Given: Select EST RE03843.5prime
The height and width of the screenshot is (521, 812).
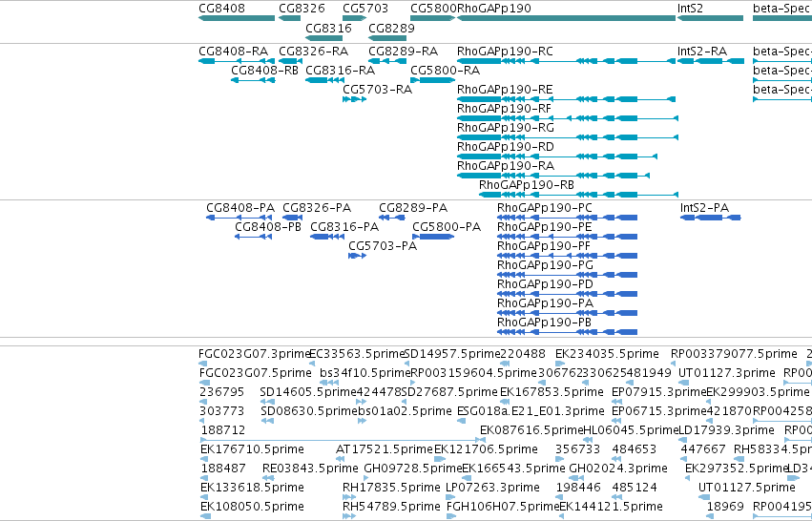Looking at the screenshot, I should 267,478.
